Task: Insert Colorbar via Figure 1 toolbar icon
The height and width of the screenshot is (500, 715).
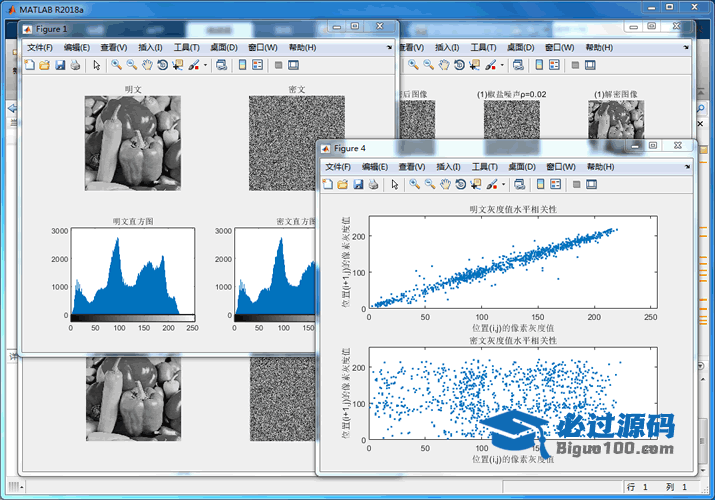Action: (x=243, y=65)
